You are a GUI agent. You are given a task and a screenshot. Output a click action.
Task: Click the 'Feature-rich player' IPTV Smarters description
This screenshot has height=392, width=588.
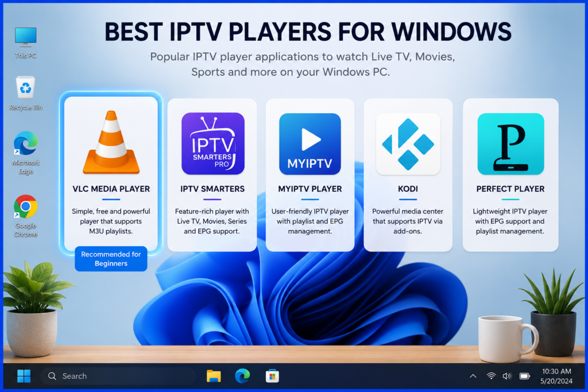(212, 221)
